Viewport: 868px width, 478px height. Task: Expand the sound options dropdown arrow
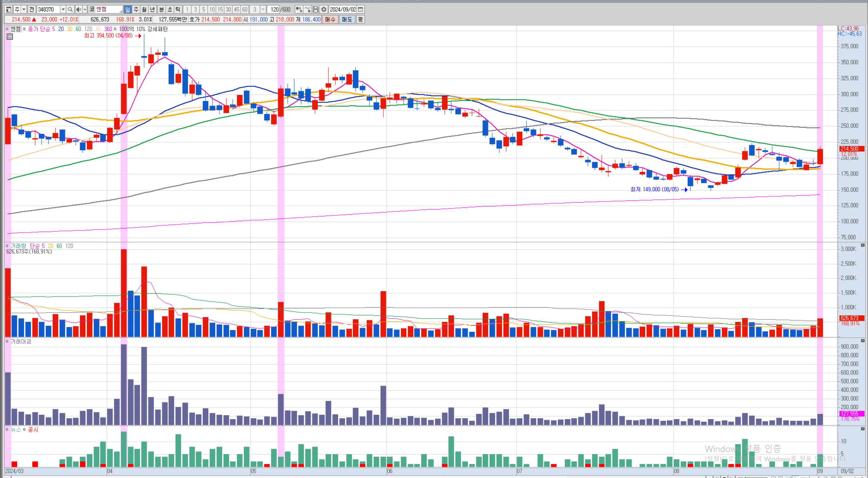(84, 10)
